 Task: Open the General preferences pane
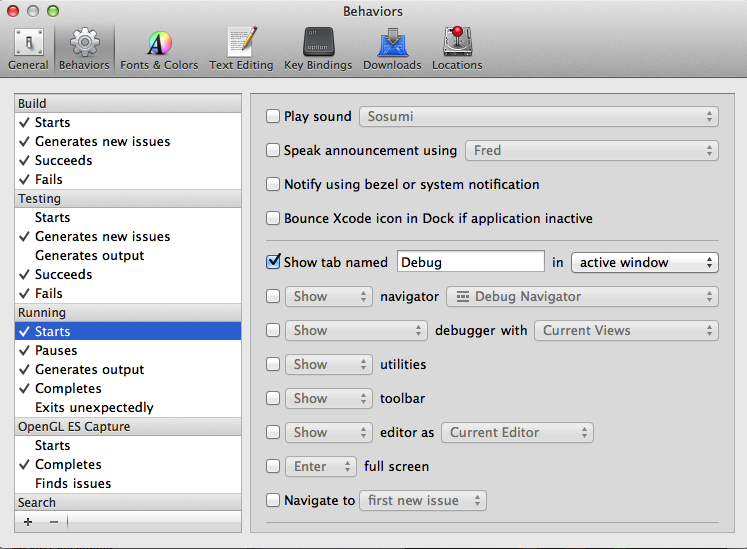28,50
